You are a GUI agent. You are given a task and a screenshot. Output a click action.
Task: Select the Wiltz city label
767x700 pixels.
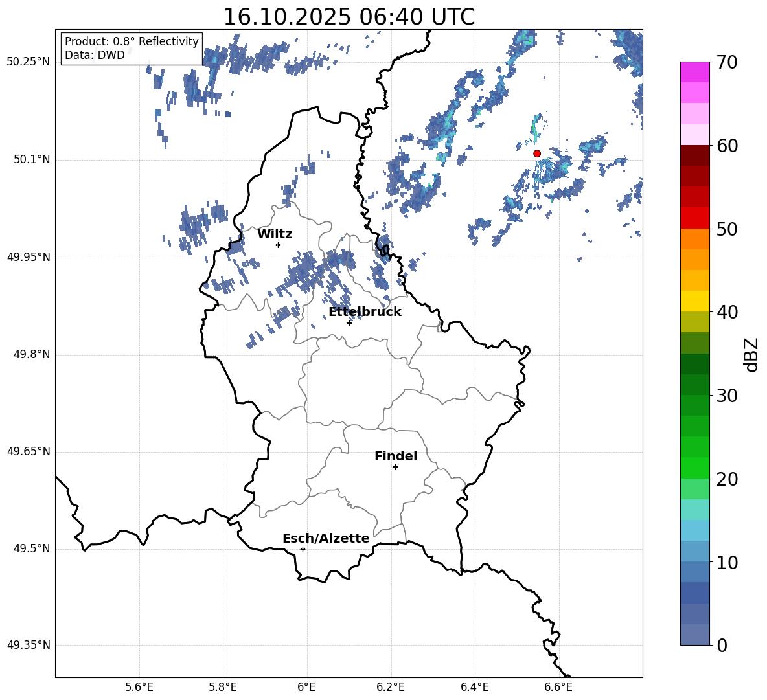tap(275, 234)
